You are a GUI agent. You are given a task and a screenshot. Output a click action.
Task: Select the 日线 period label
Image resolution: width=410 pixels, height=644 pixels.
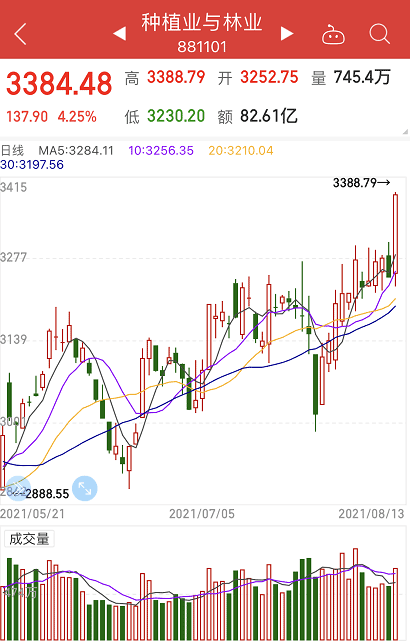(12, 150)
